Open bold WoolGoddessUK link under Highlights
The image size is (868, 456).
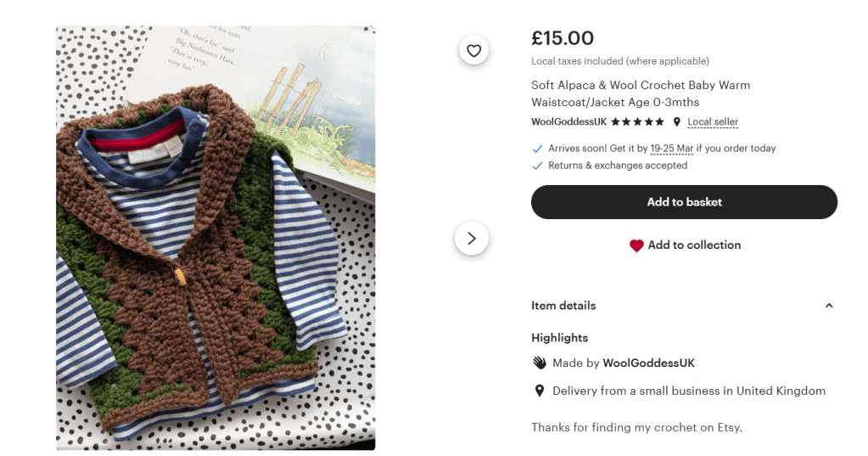(x=648, y=363)
